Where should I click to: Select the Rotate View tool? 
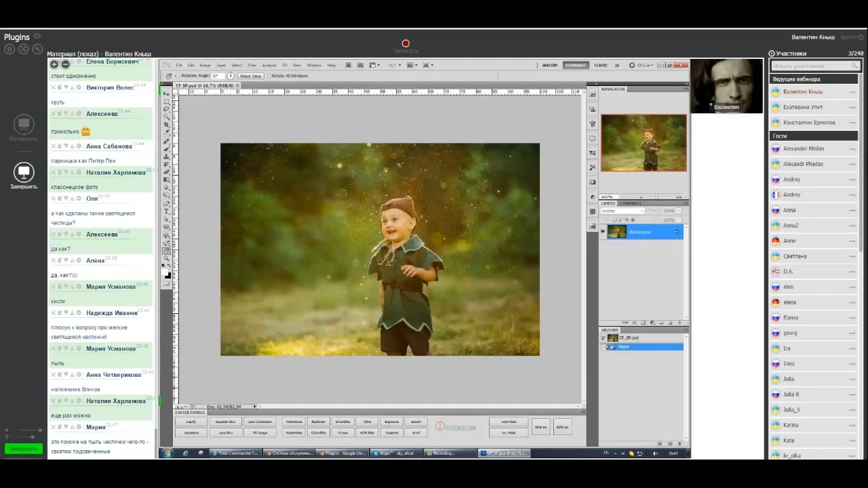point(167,251)
